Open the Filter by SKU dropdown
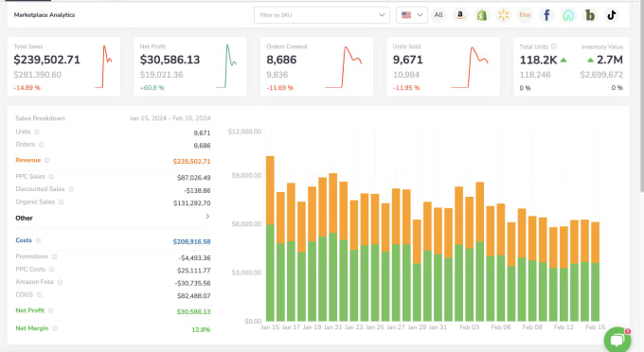The height and width of the screenshot is (352, 644). [x=322, y=15]
